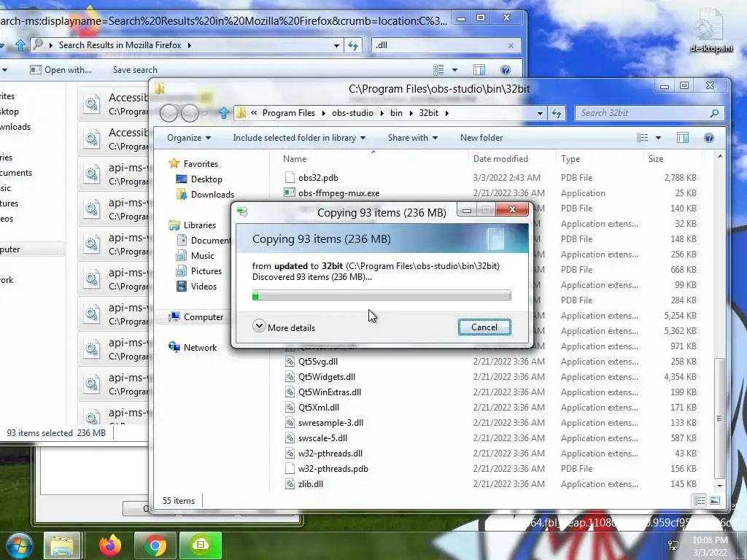Click the copy progress bar
This screenshot has height=560, width=747.
(x=382, y=296)
